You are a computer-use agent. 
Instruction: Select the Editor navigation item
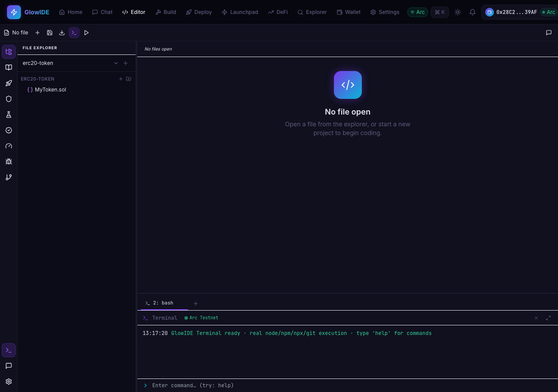pos(134,12)
